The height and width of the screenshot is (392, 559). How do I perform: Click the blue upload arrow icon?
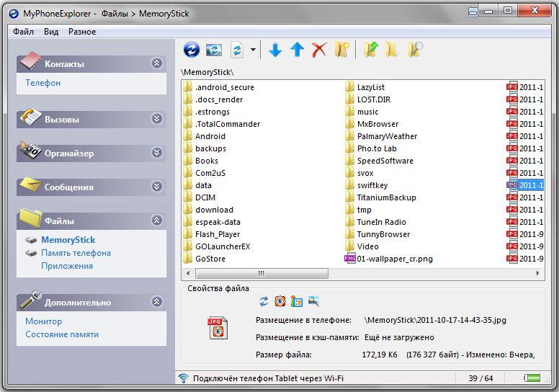(x=298, y=50)
